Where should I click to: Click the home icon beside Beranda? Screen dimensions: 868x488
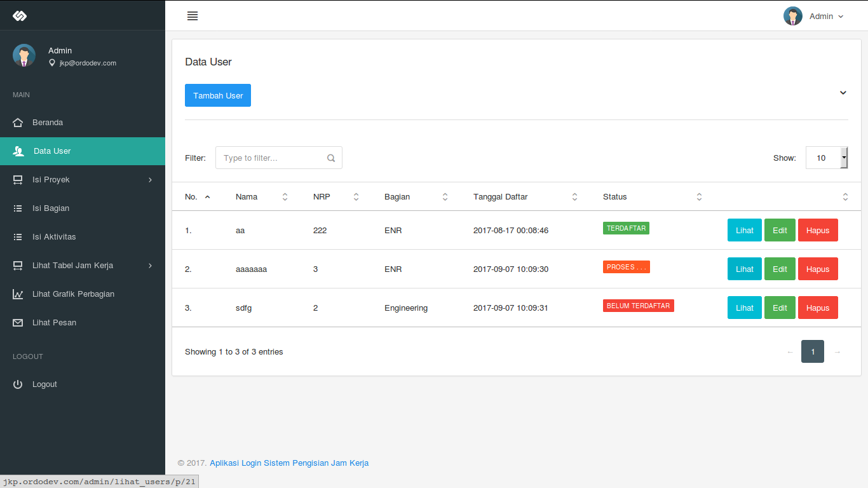click(18, 122)
